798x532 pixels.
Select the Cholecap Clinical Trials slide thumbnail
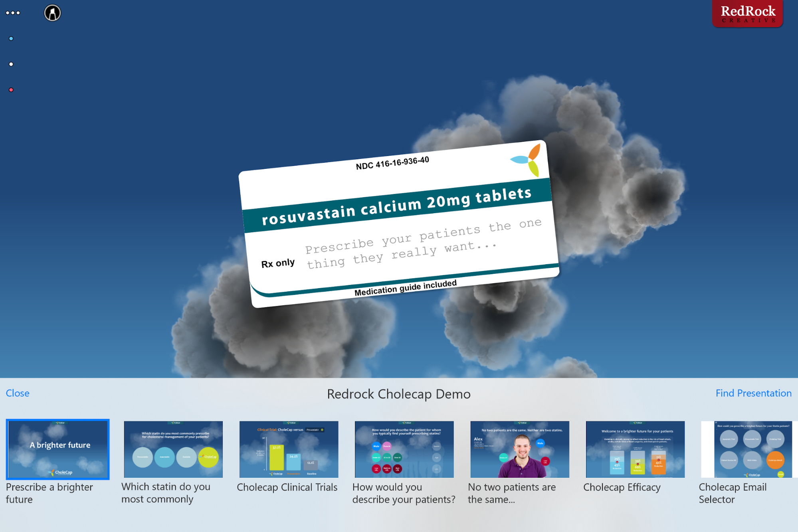[289, 449]
